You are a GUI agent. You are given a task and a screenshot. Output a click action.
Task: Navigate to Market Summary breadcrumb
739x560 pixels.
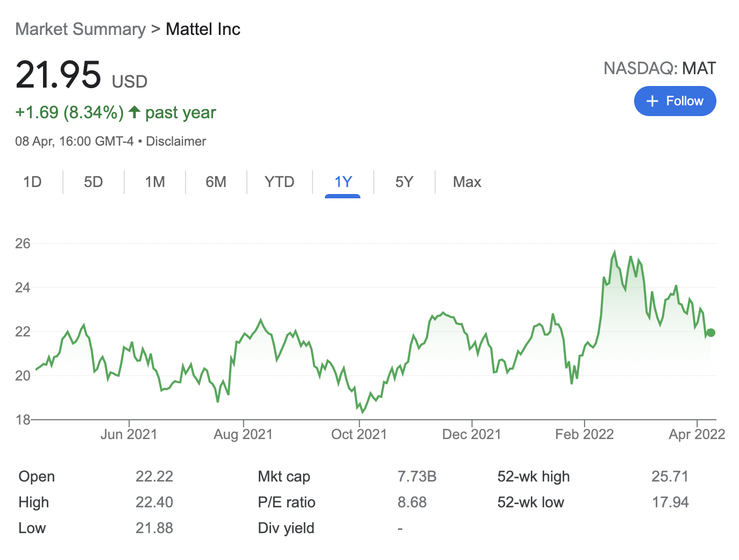tap(80, 29)
